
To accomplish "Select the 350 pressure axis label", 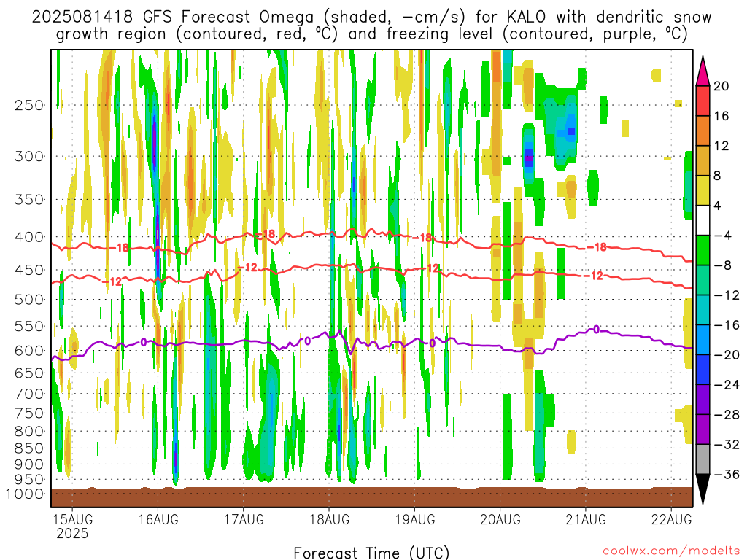I will [29, 200].
